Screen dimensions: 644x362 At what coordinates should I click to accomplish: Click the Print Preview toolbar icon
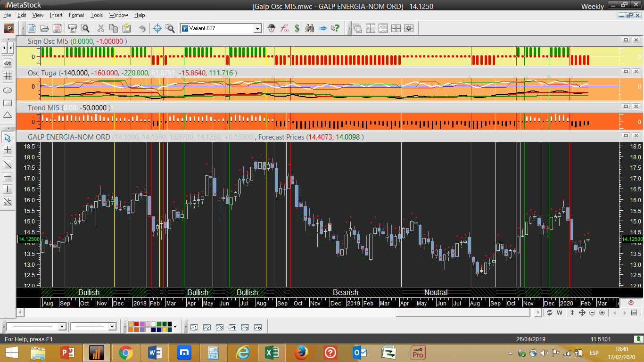pyautogui.click(x=85, y=28)
